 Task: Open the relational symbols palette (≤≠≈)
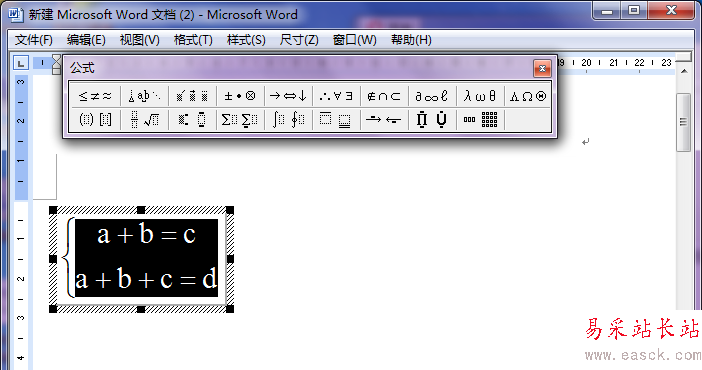click(x=95, y=96)
